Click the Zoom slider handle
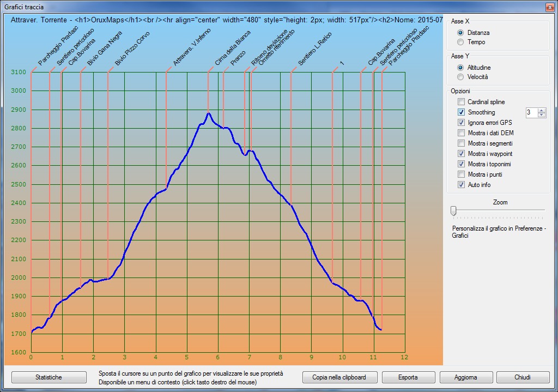558x392 pixels. (x=453, y=210)
